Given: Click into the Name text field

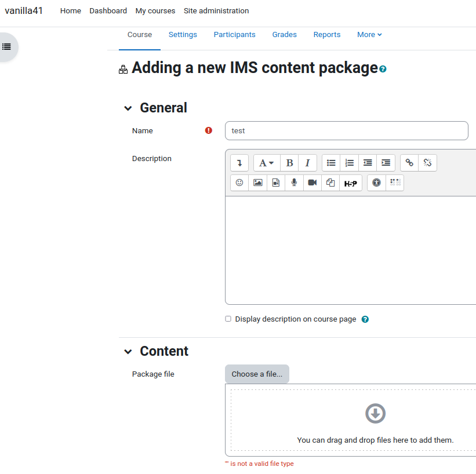Looking at the screenshot, I should pos(347,131).
